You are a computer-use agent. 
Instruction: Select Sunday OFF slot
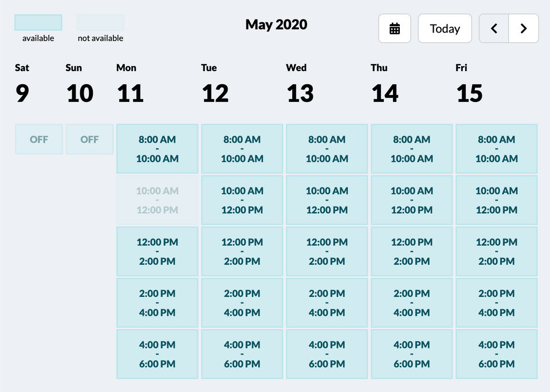(x=89, y=139)
